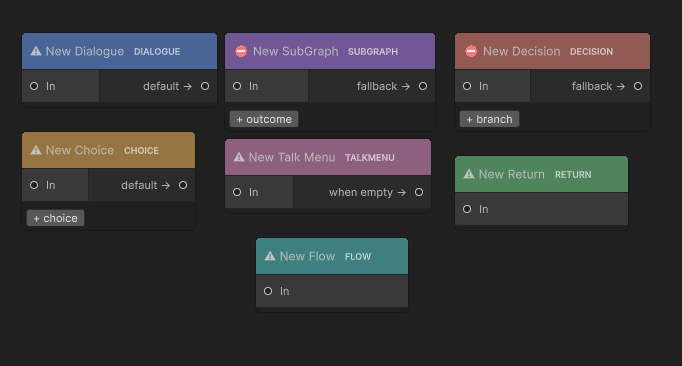Select the New Choice node title
This screenshot has height=366, width=682.
[80, 151]
